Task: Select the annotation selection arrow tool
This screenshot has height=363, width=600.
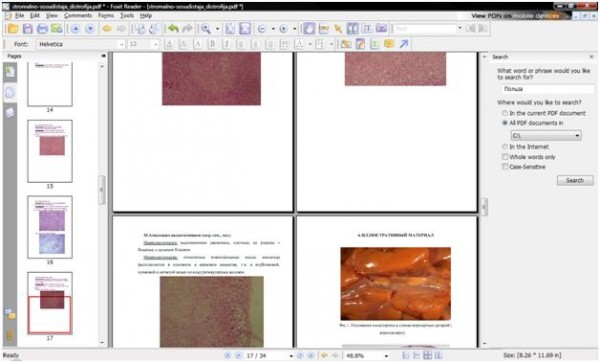Action: tap(338, 29)
